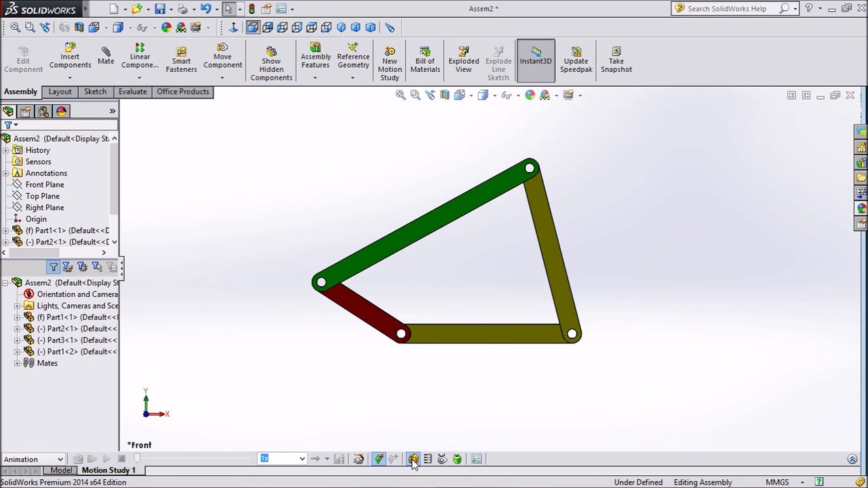Select the Origin tree item
Viewport: 868px width, 488px height.
click(36, 220)
